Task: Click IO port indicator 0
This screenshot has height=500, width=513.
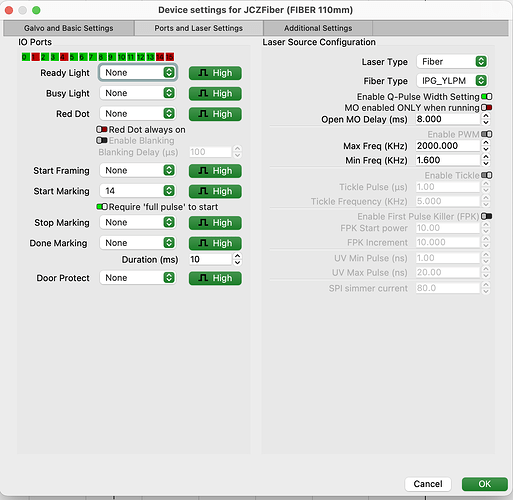Action: 25,57
